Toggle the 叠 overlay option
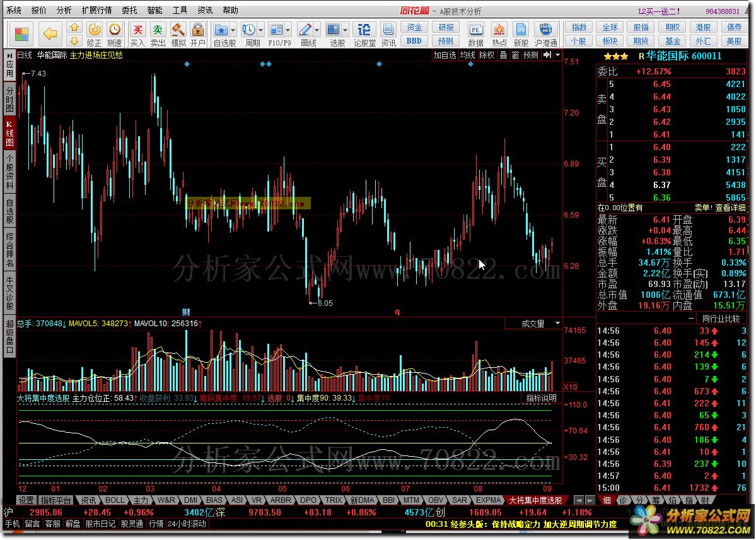The image size is (756, 540). point(503,55)
